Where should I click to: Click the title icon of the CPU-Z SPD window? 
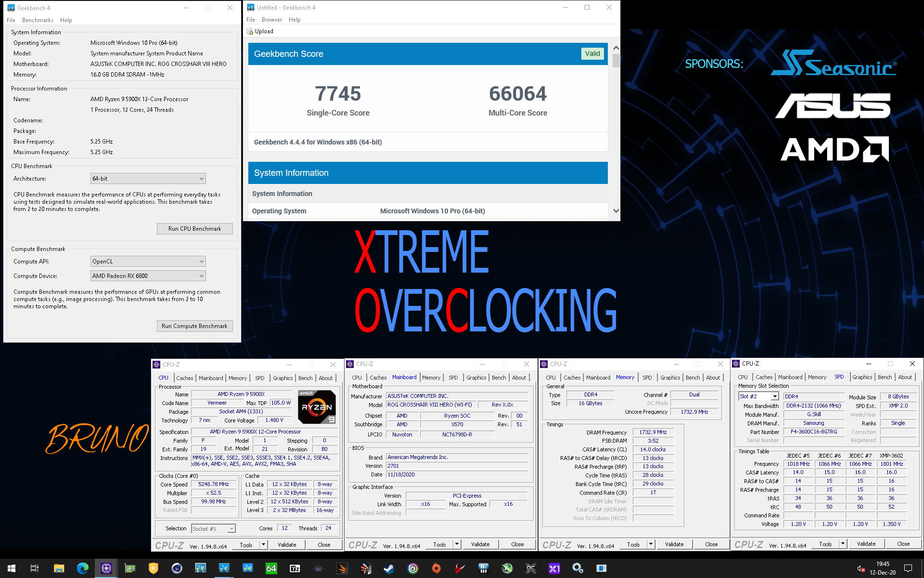[x=736, y=364]
